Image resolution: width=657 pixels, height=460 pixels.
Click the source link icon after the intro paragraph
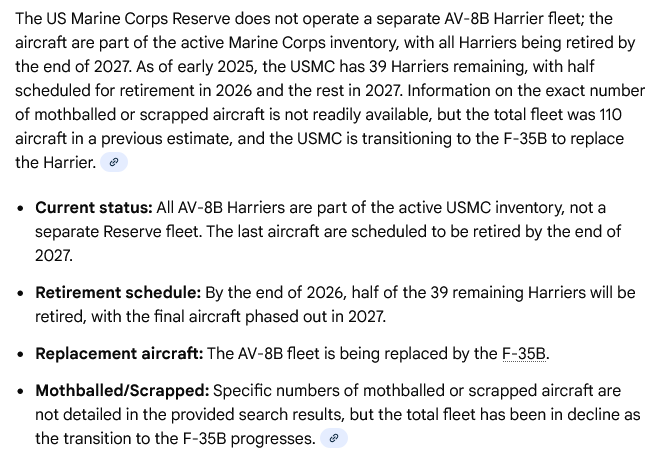[114, 162]
